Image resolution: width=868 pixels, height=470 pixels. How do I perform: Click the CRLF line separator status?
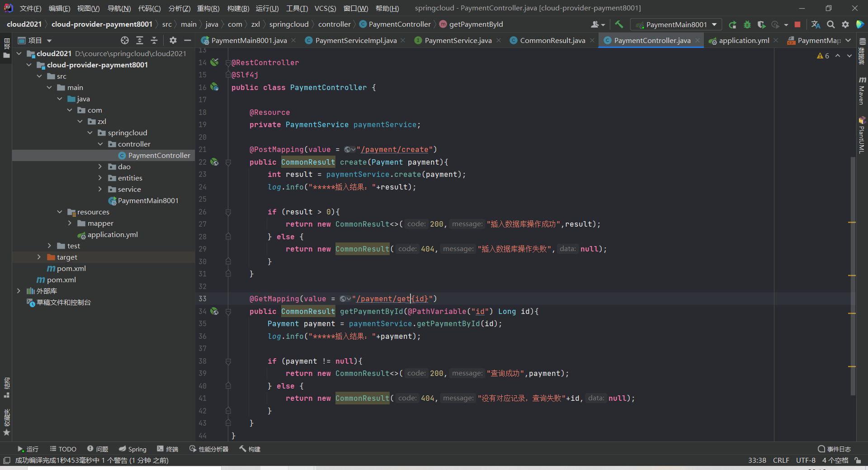(781, 460)
